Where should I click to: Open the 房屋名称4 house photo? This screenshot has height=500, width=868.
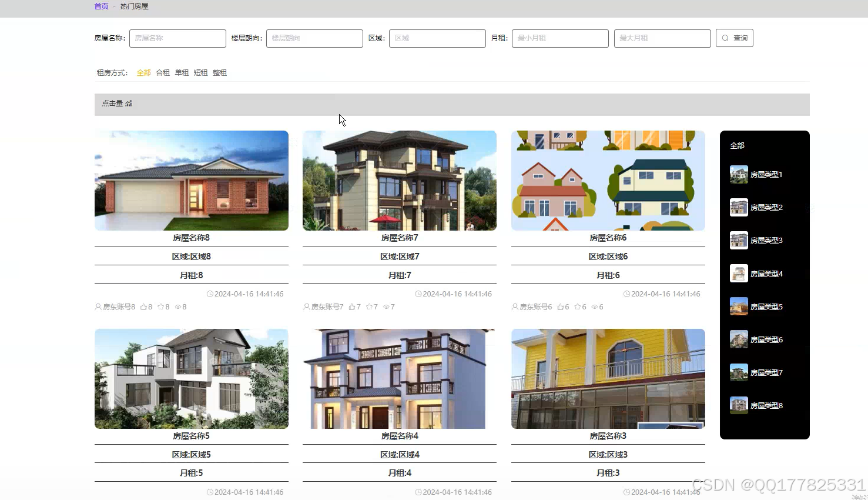point(400,379)
